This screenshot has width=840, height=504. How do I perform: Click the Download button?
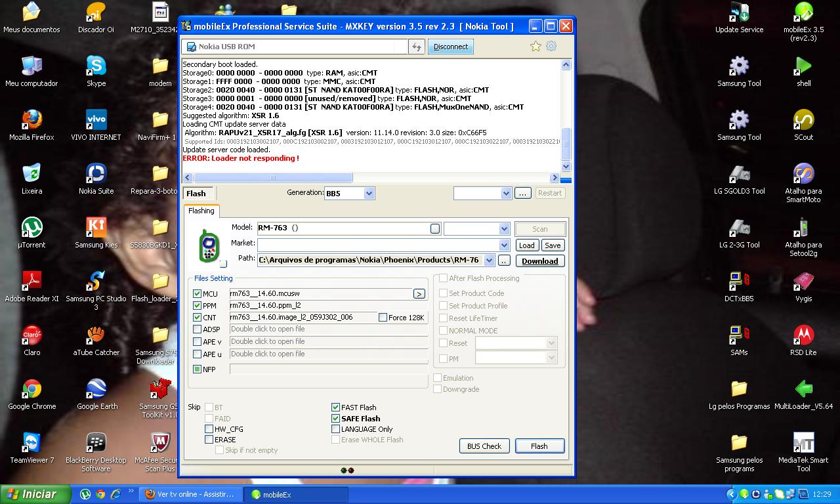(540, 261)
